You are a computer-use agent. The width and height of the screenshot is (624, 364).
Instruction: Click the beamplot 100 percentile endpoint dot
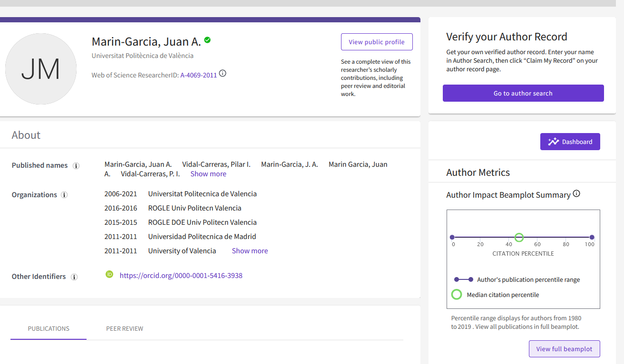pos(592,237)
